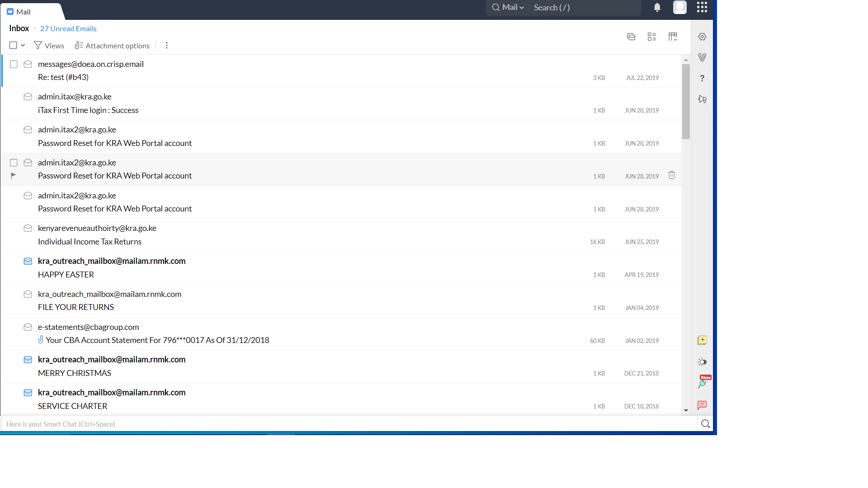Click the help question mark icon
The width and height of the screenshot is (868, 488).
pos(702,78)
